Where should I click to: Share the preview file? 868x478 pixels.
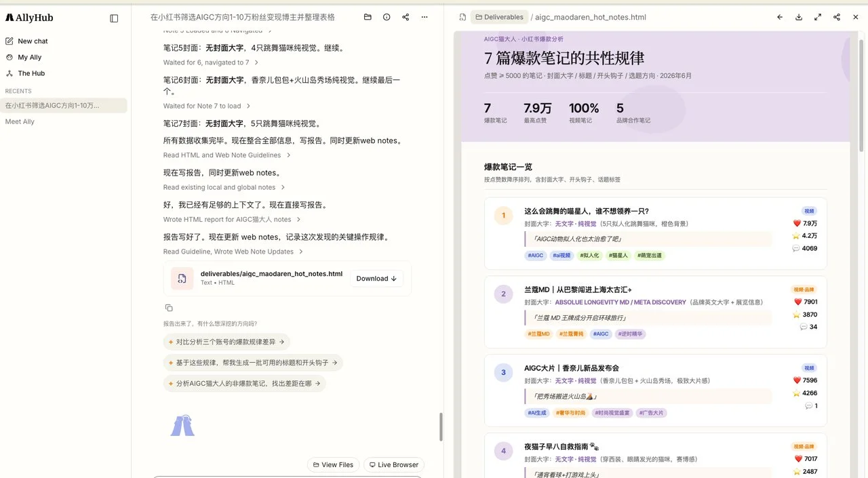(837, 17)
